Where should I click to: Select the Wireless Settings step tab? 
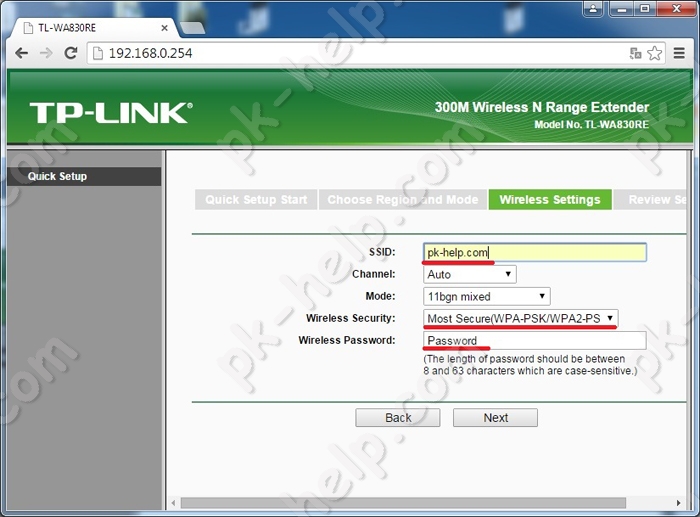pos(550,200)
